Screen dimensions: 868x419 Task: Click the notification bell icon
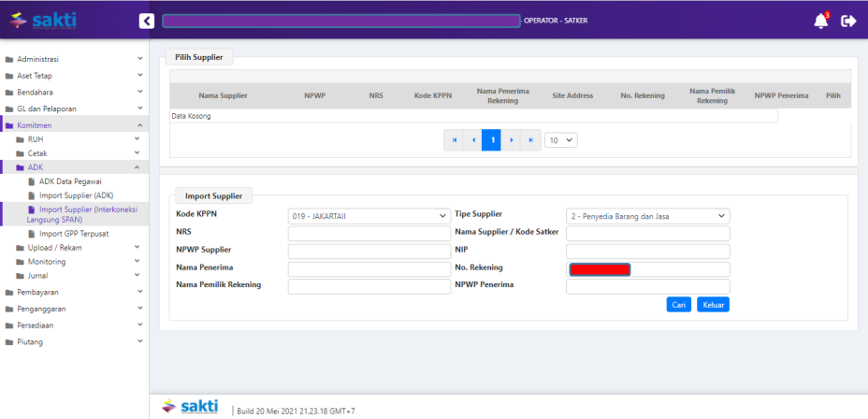click(820, 21)
